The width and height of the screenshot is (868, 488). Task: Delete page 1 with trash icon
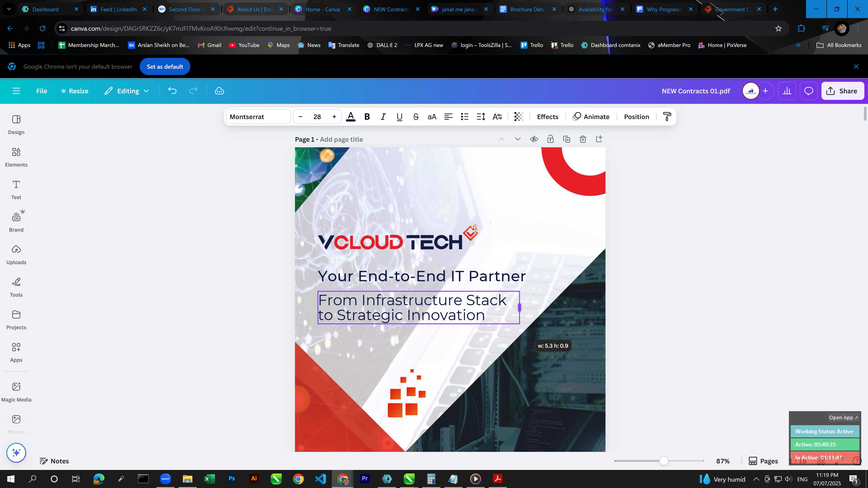[x=583, y=139]
